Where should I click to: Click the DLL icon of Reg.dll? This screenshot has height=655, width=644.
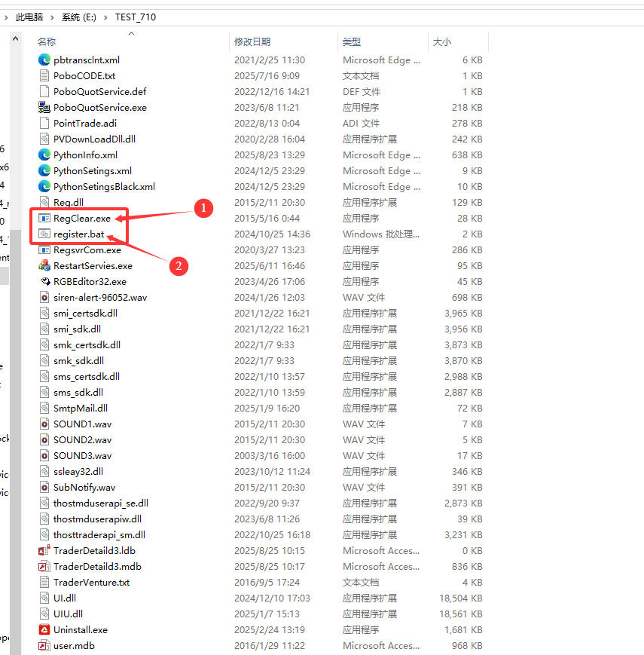44,203
